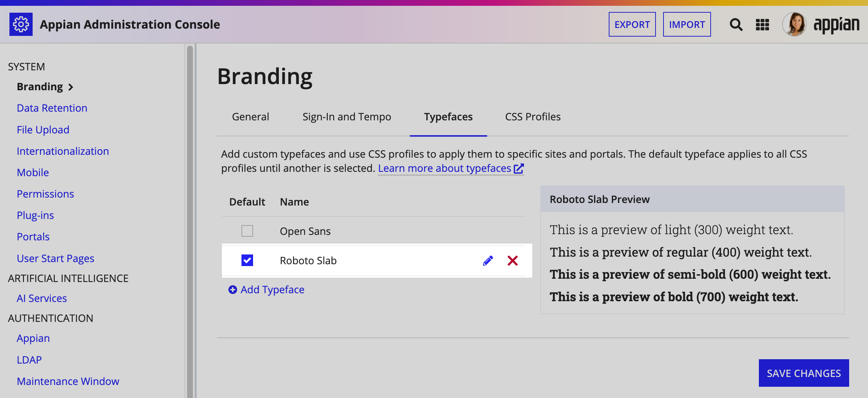Open User Start Pages
The width and height of the screenshot is (868, 398).
(x=55, y=258)
